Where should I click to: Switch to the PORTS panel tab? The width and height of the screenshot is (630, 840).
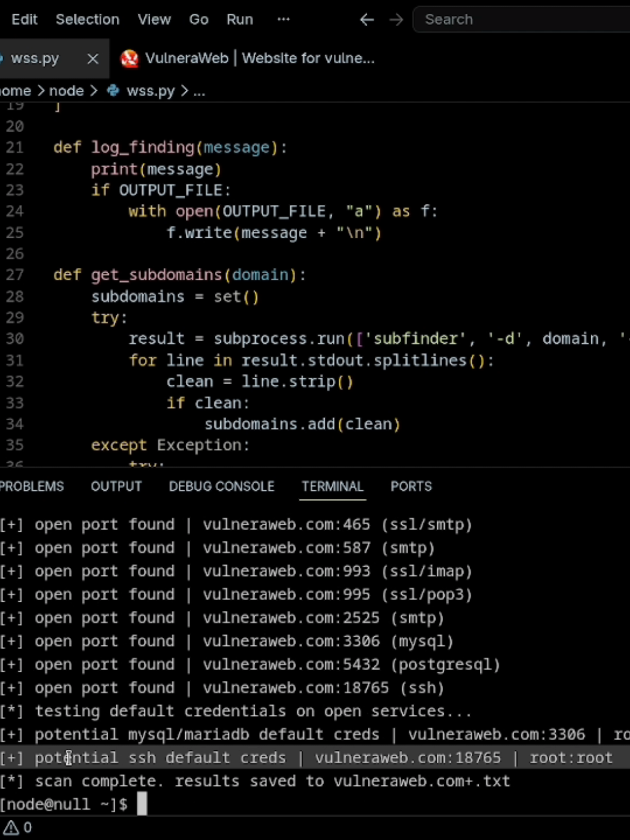pyautogui.click(x=411, y=487)
